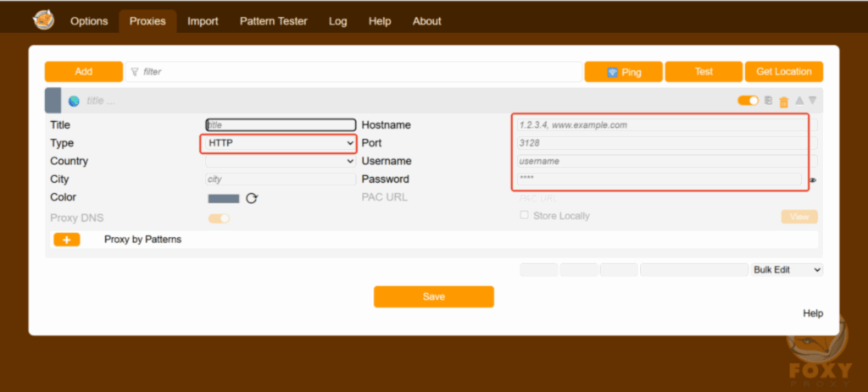The image size is (868, 392).
Task: Open the Log tab
Action: tap(337, 21)
